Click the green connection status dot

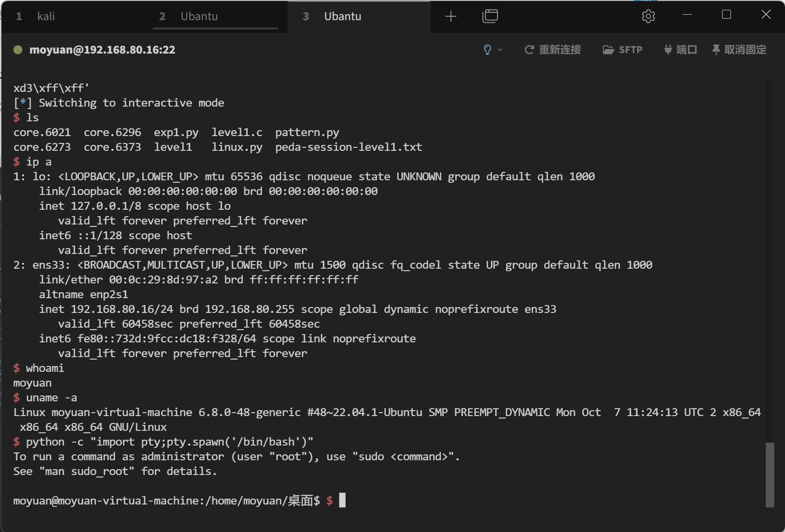pos(18,50)
